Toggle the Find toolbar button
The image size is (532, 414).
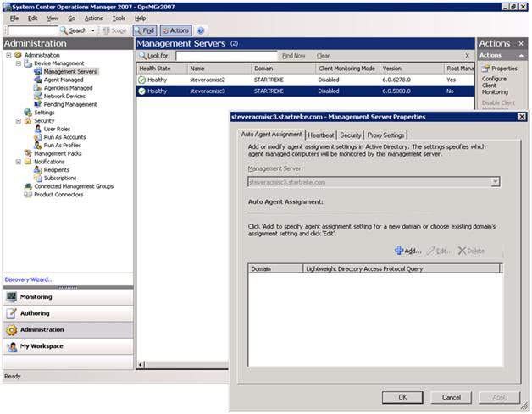tap(145, 30)
